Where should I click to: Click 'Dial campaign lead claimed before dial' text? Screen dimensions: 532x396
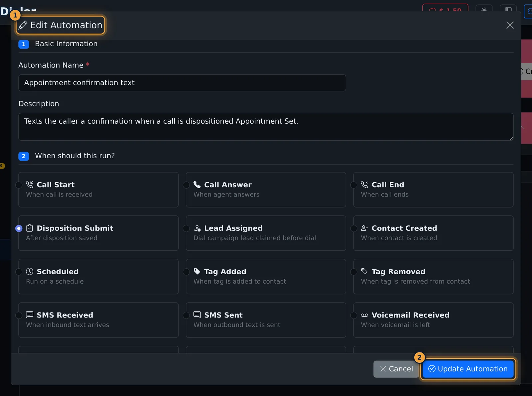[x=255, y=238]
